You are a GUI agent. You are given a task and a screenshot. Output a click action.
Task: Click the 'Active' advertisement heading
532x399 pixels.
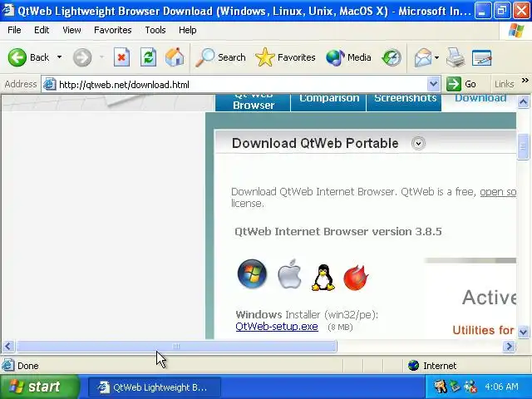pyautogui.click(x=489, y=298)
